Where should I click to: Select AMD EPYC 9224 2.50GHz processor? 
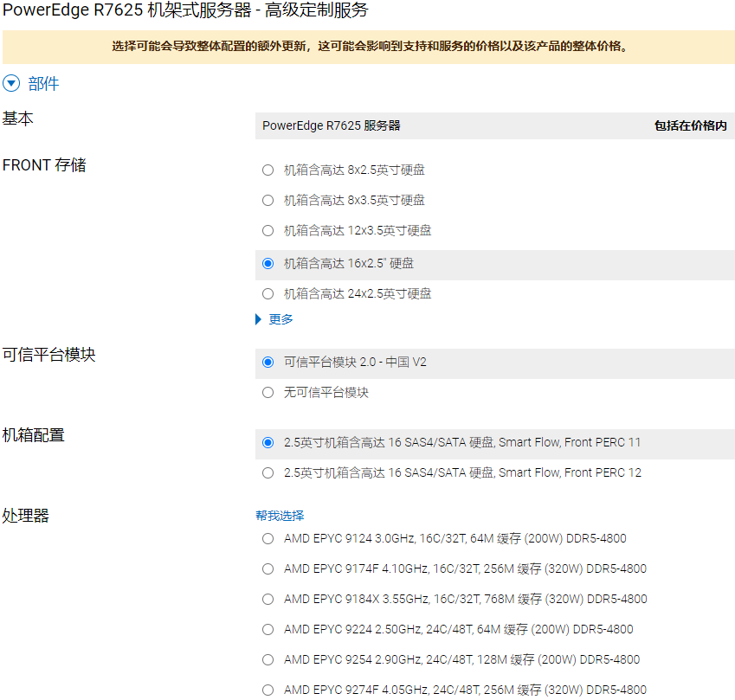tap(268, 629)
